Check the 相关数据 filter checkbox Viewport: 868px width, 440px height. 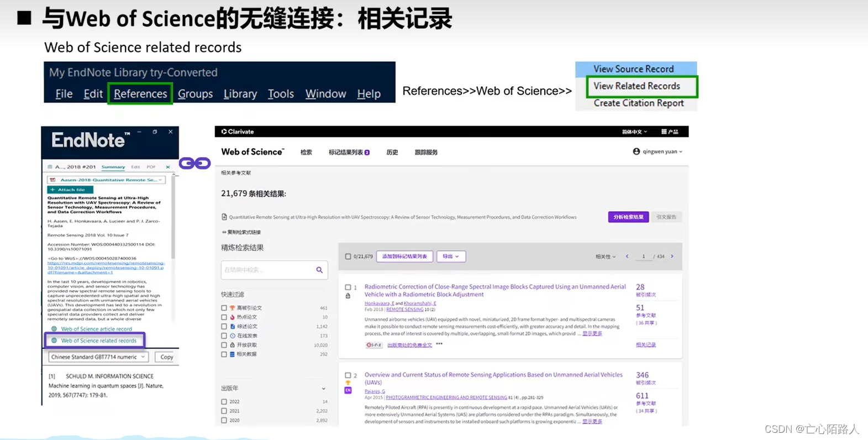click(x=224, y=354)
